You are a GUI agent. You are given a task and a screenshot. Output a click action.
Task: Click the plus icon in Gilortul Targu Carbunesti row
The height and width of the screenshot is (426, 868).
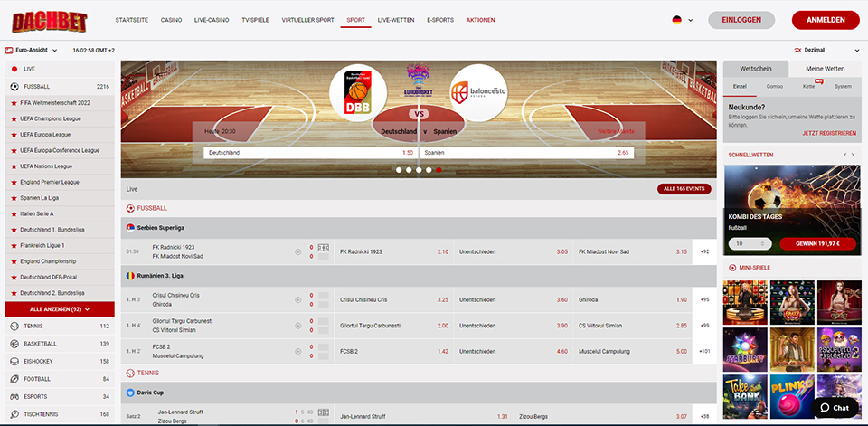click(298, 326)
